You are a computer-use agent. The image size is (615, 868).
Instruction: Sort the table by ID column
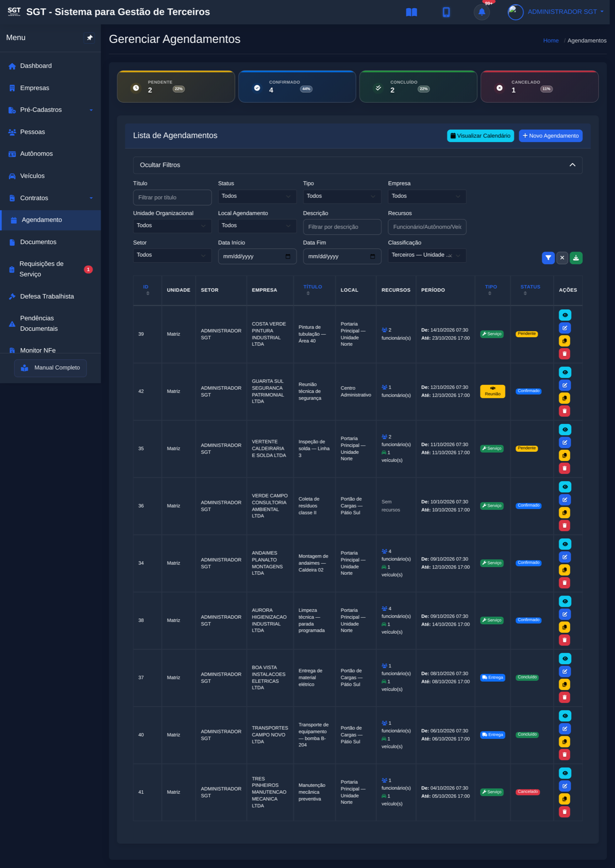click(x=146, y=290)
